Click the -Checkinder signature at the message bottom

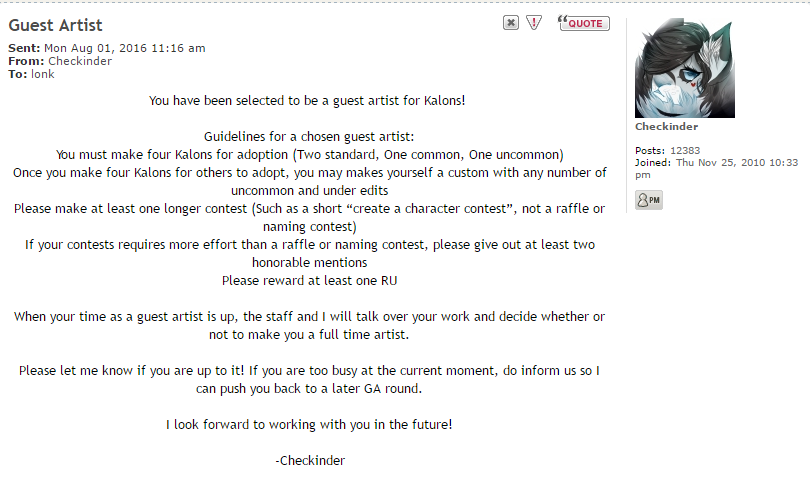click(x=310, y=460)
